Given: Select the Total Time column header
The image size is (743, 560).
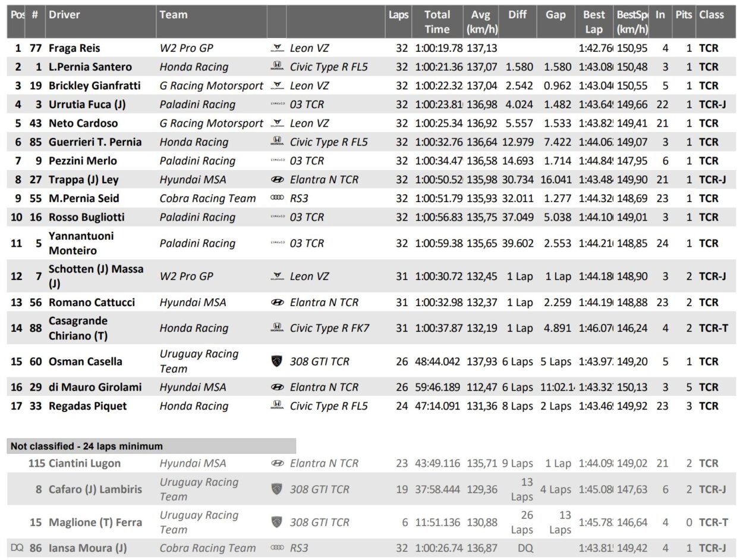Looking at the screenshot, I should [x=437, y=22].
